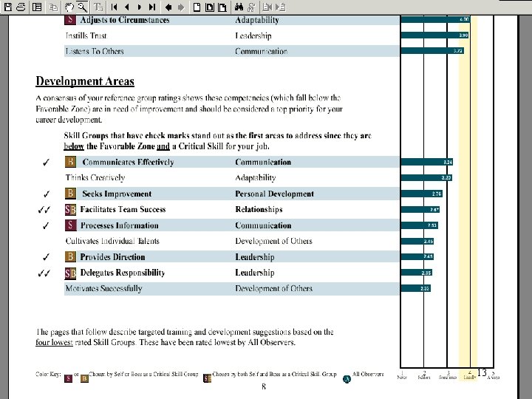Click the underlined 'four lowest' text
Image resolution: width=532 pixels, height=399 pixels.
click(x=54, y=342)
